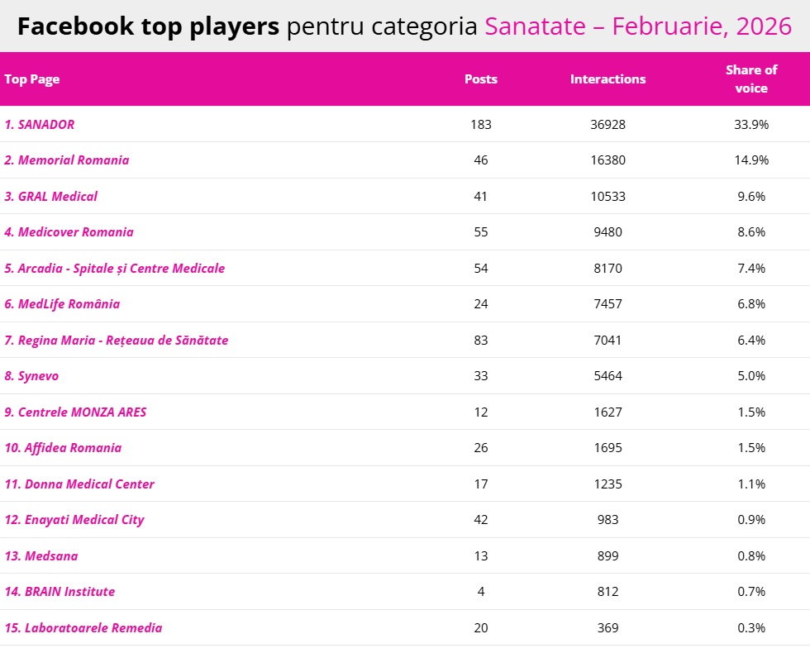Click the Interactions column header

(608, 79)
